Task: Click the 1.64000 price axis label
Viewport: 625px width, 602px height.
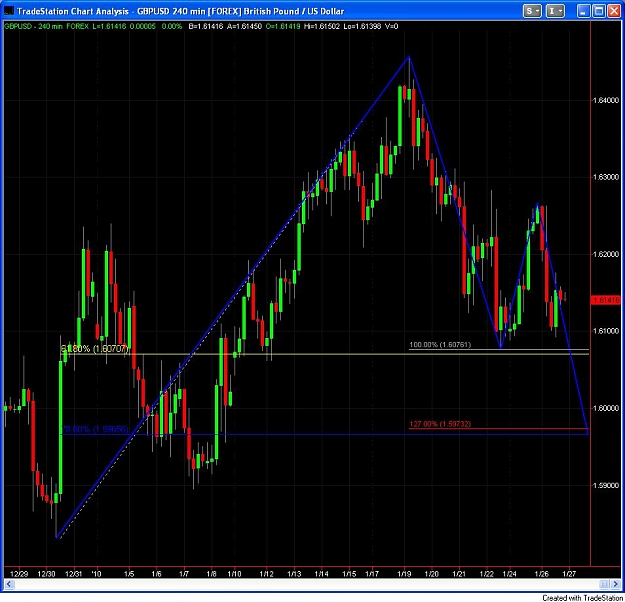Action: coord(606,100)
